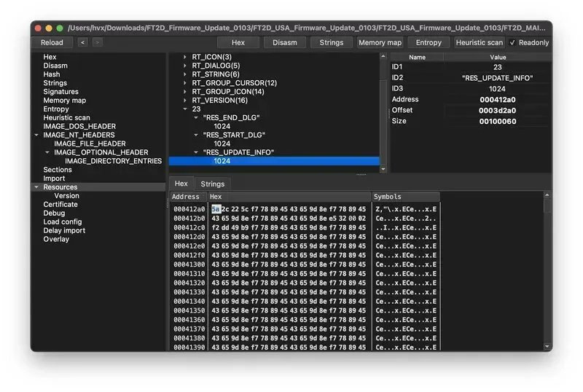The image size is (583, 392).
Task: Collapse the "RES_UPDATE_INFO" node arrow
Action: click(196, 152)
